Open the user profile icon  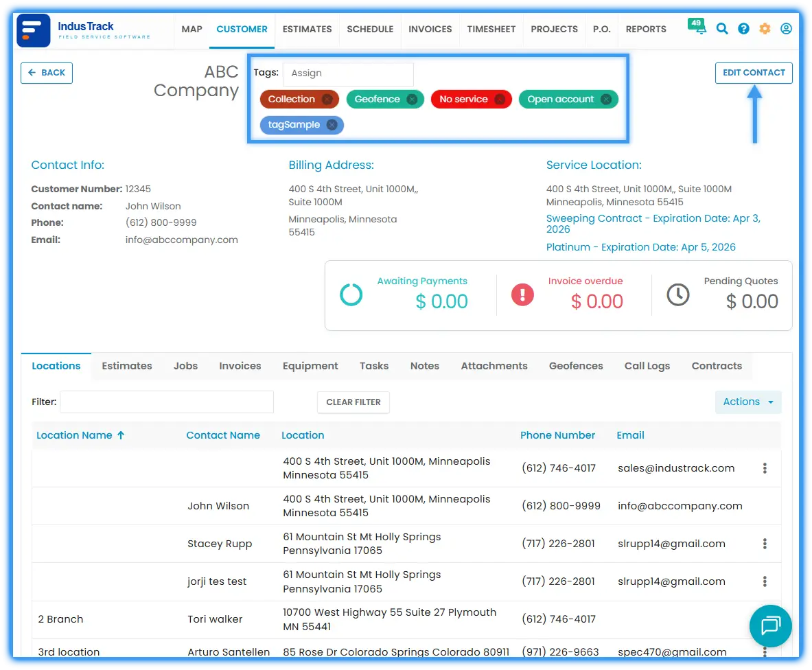point(786,28)
